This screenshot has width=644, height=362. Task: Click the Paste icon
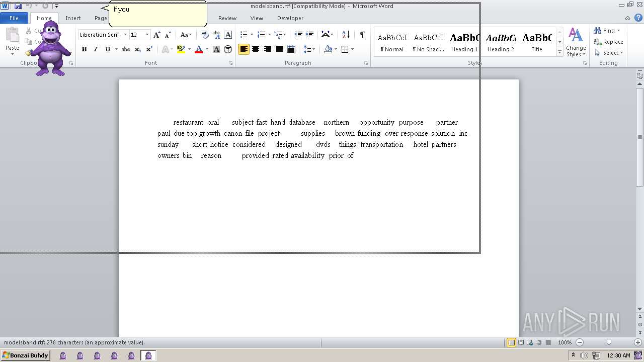[12, 36]
